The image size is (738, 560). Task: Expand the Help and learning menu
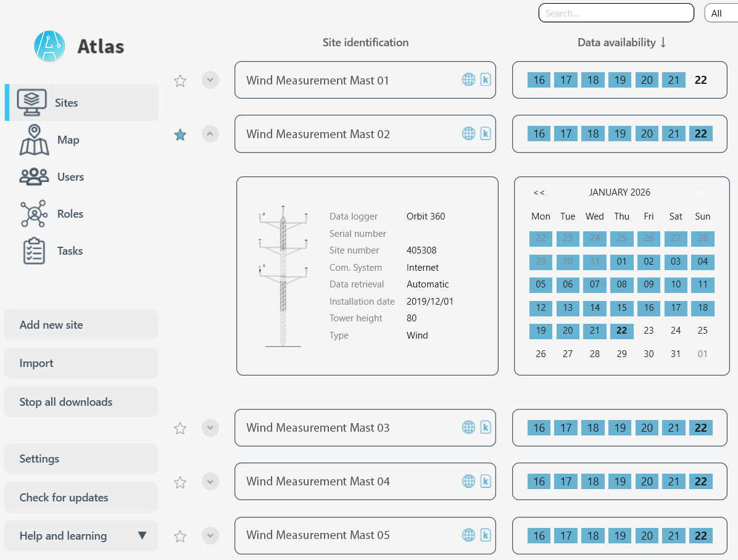click(x=142, y=535)
